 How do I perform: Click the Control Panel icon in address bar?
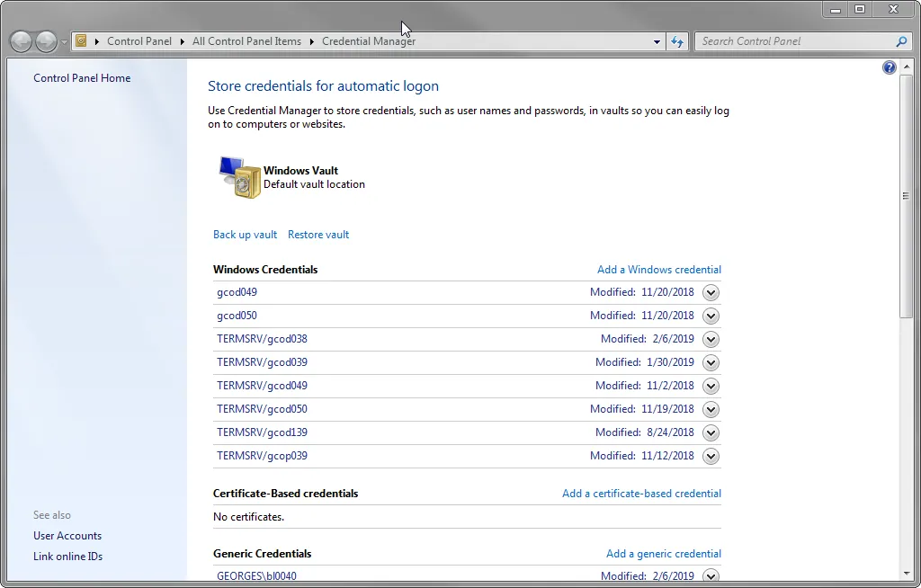[82, 41]
